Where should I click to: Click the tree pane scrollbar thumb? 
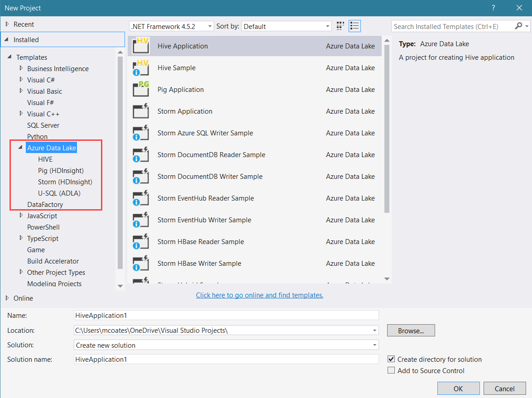pyautogui.click(x=120, y=163)
